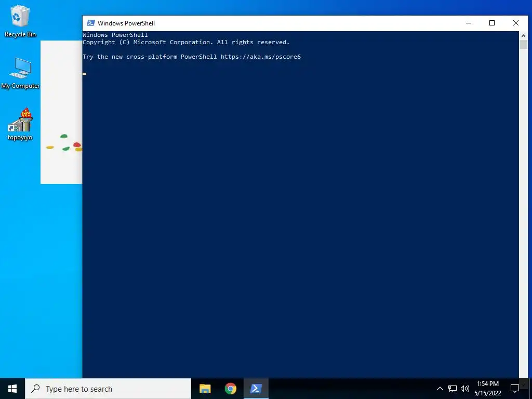
Task: Open File Explorer from the taskbar
Action: click(x=205, y=389)
